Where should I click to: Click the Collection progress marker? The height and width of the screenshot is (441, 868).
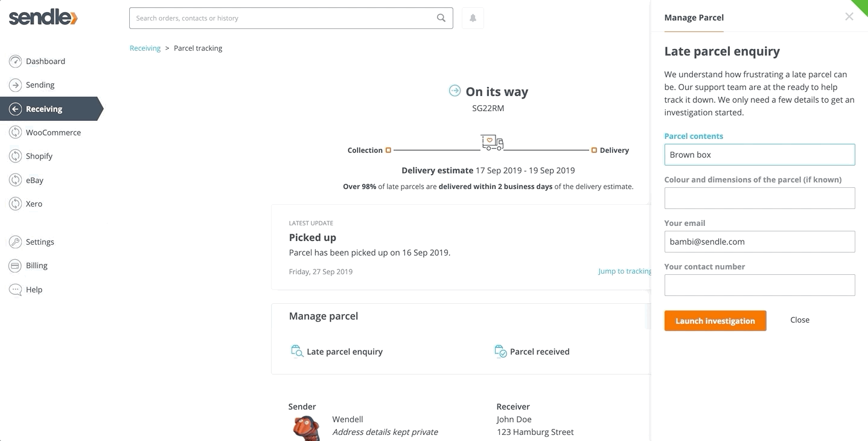pyautogui.click(x=388, y=150)
